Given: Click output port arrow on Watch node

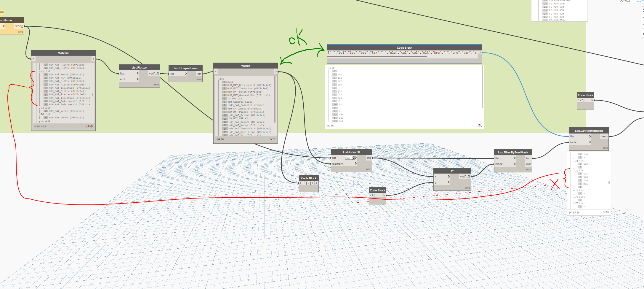Looking at the screenshot, I should 276,72.
